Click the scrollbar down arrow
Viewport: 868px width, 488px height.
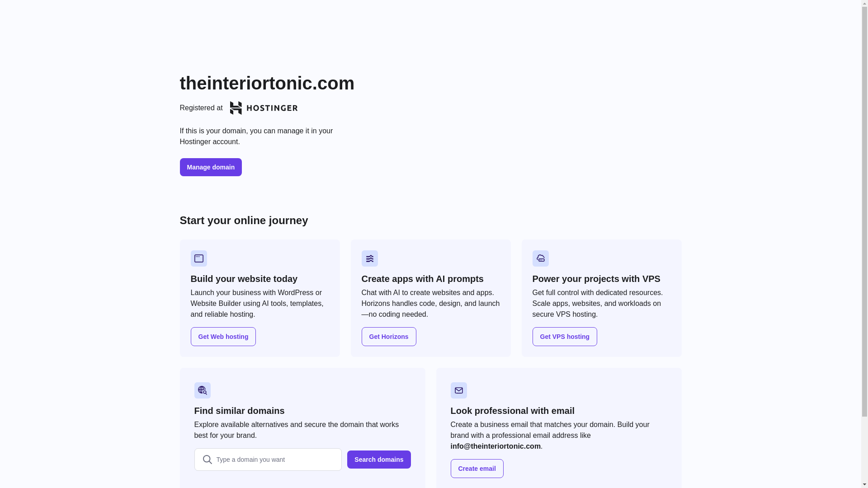[x=864, y=484]
